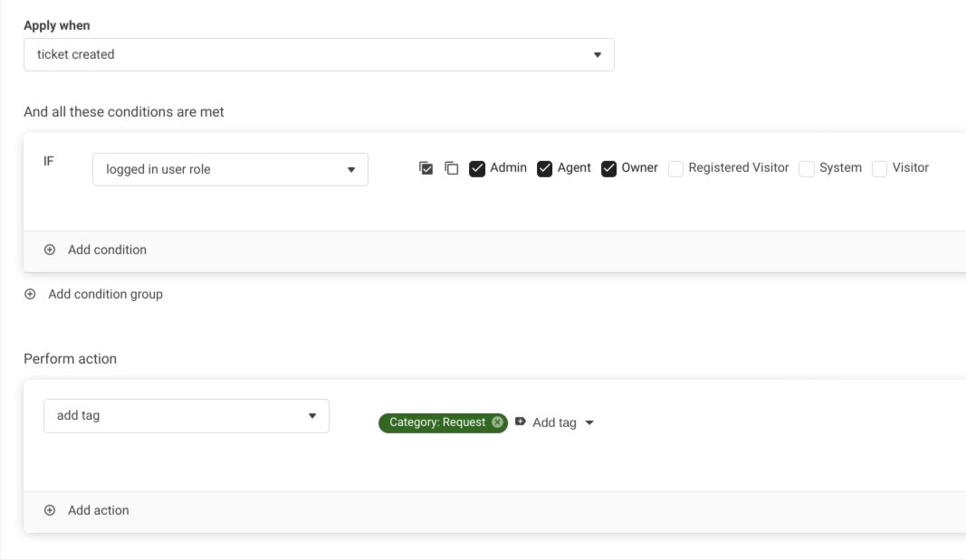966x560 pixels.
Task: Enable the Registered Visitor checkbox
Action: [x=675, y=168]
